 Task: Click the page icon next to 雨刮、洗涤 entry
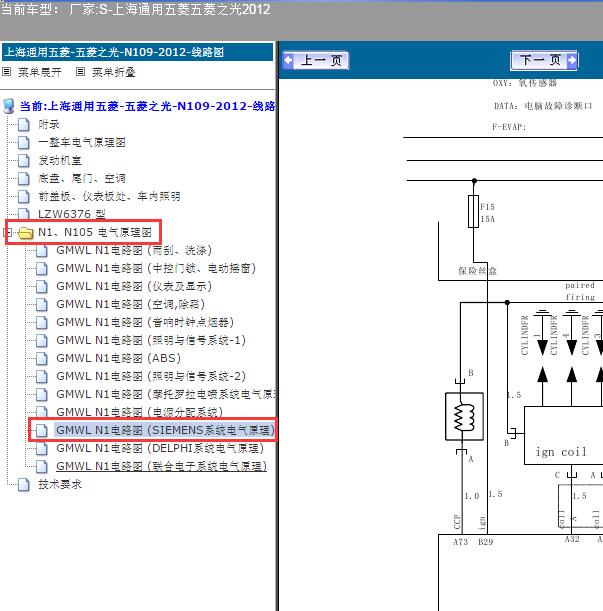click(x=42, y=251)
